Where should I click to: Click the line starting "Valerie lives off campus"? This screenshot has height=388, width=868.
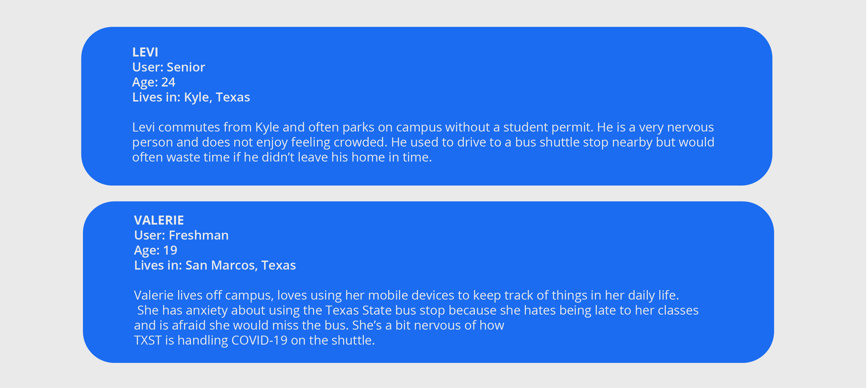click(x=406, y=295)
